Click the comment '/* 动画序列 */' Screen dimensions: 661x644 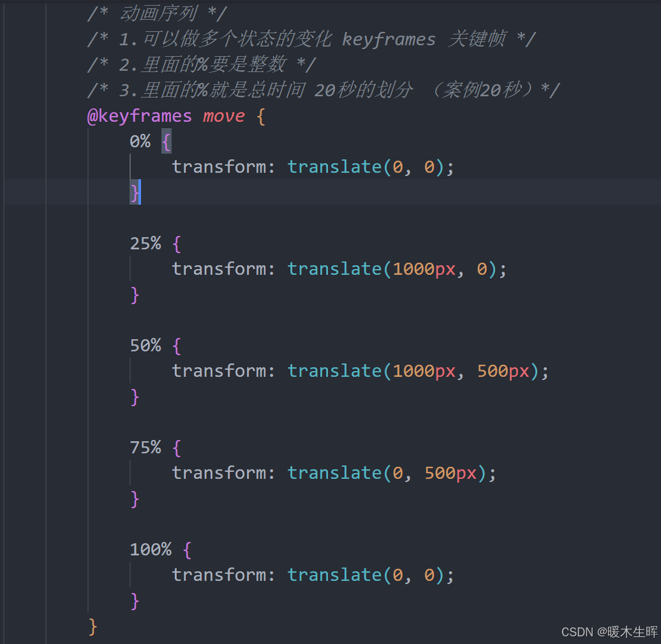tap(157, 13)
